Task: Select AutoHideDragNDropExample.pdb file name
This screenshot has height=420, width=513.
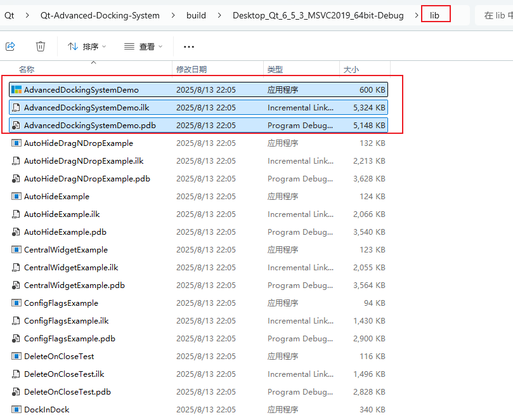Action: [87, 179]
